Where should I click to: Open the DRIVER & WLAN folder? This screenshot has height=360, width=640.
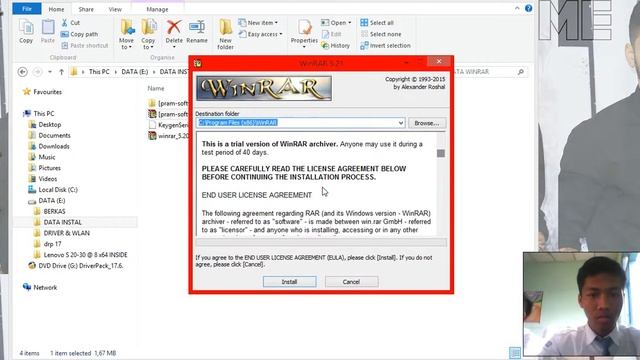62,233
